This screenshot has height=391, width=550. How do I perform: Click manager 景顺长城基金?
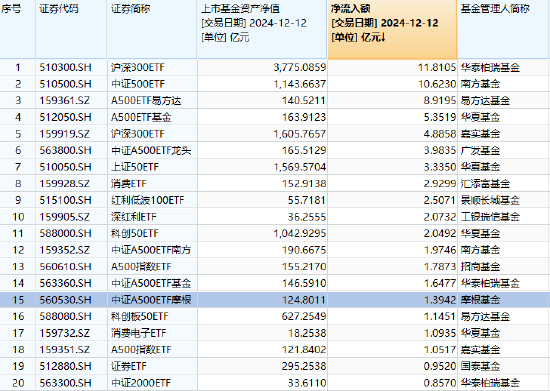click(490, 200)
